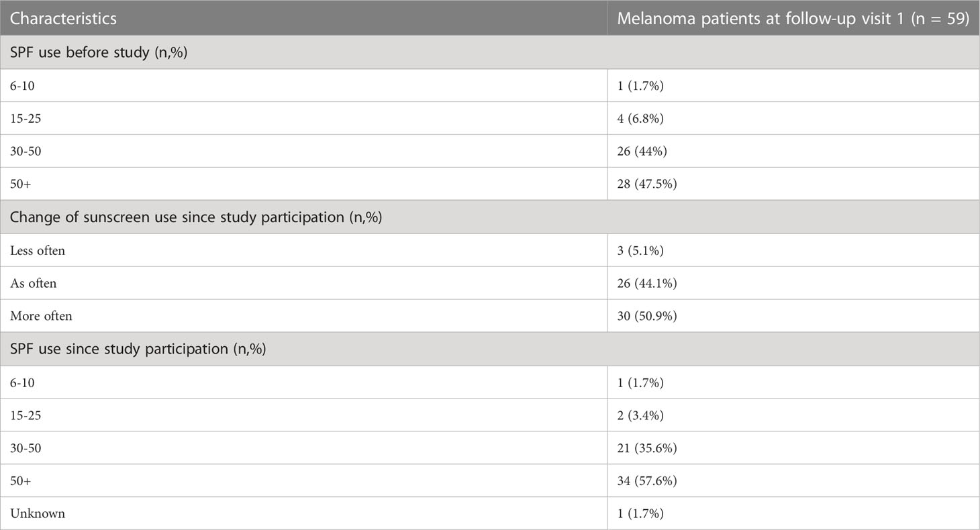Click the 21 (35.6%) value
Screen dimensions: 980x530
[646, 448]
